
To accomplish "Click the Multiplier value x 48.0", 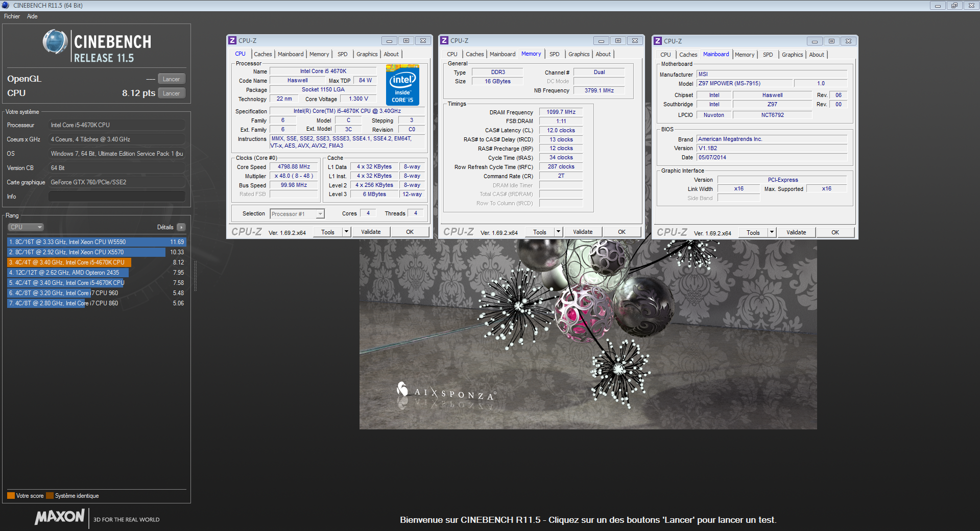I will [x=294, y=176].
